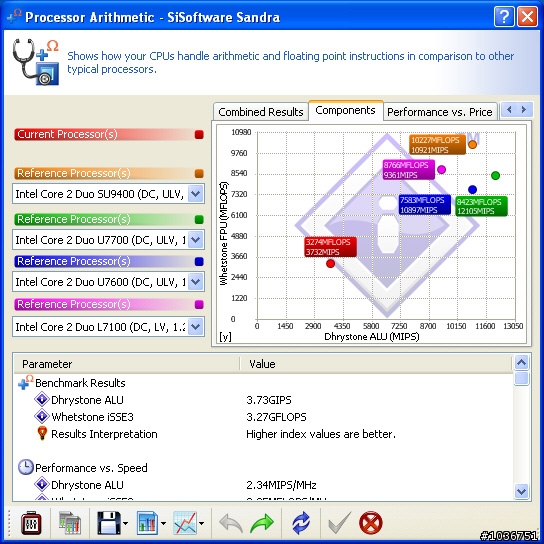This screenshot has height=544, width=544.
Task: Click the green Forward arrow icon
Action: [x=262, y=523]
